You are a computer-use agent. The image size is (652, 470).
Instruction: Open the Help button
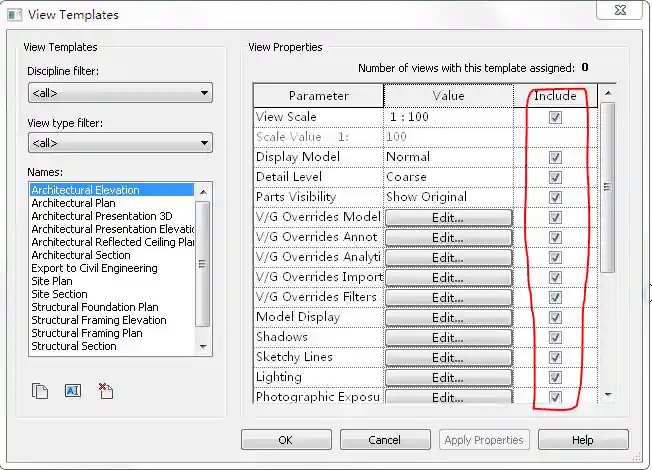coord(582,440)
